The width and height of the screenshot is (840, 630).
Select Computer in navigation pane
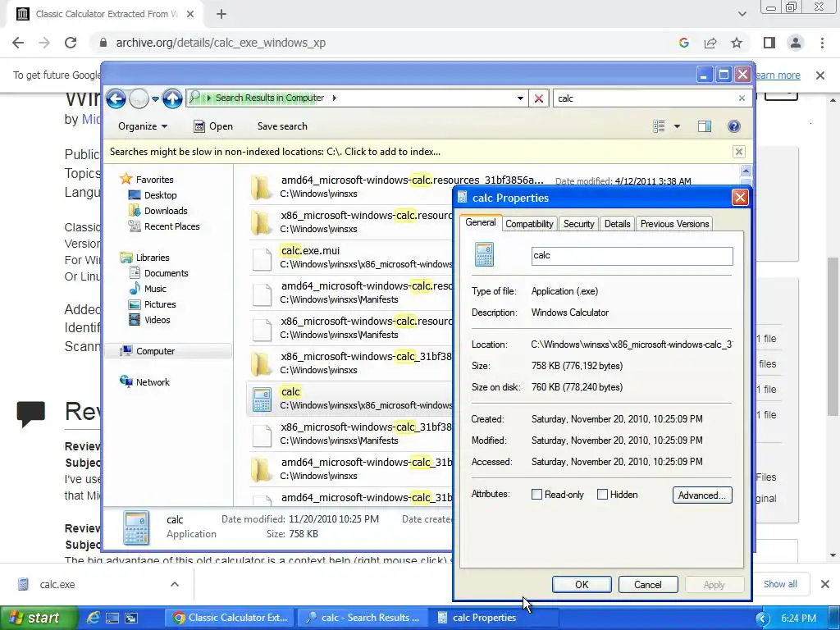[155, 351]
